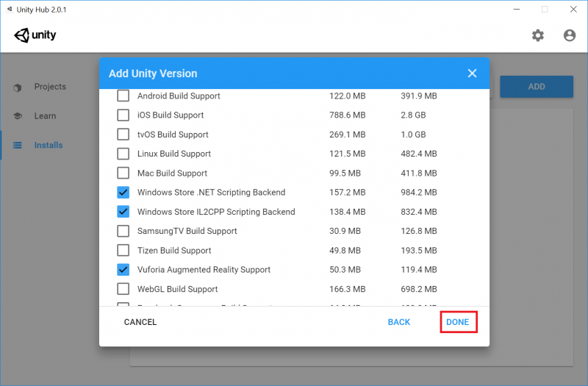Click the Add Unity Version dialog title
This screenshot has width=588, height=386.
coord(153,73)
